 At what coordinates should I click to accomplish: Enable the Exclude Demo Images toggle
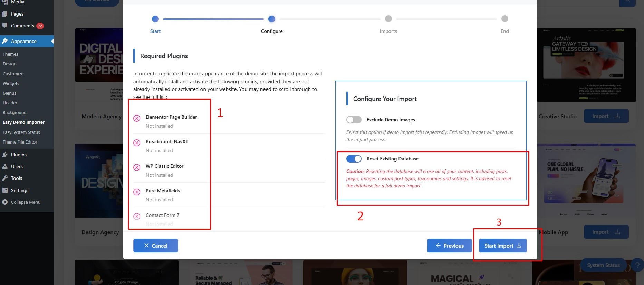(x=354, y=120)
